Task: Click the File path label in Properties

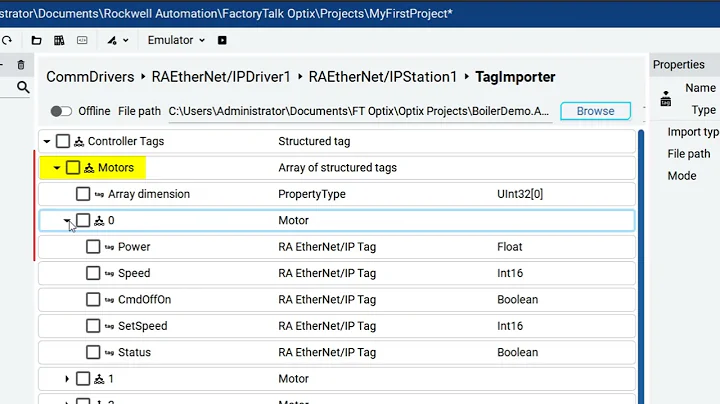Action: [689, 154]
